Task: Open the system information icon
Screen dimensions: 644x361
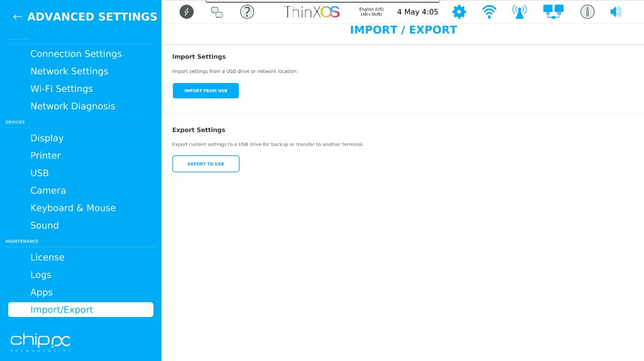Action: (587, 12)
